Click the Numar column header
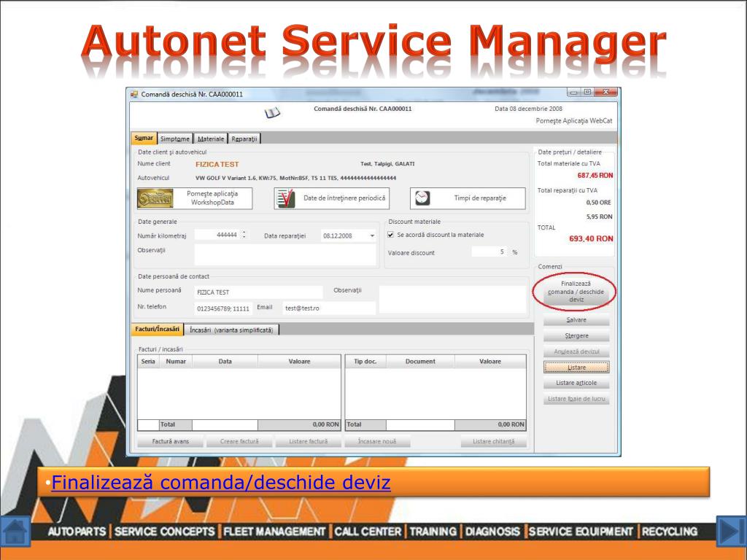 click(x=176, y=362)
